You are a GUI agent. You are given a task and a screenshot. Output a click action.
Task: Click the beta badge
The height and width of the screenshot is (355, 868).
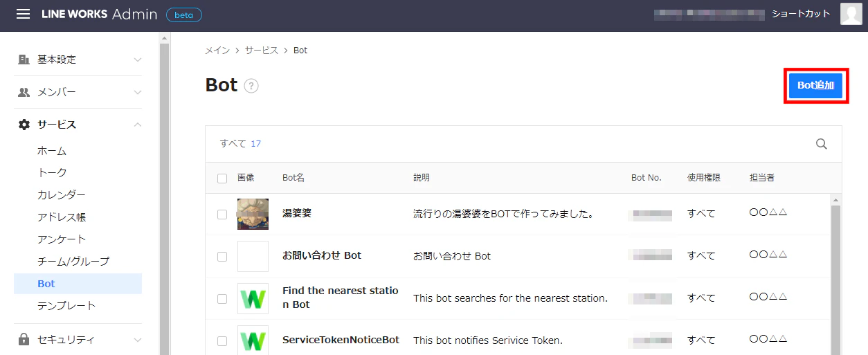pyautogui.click(x=183, y=15)
